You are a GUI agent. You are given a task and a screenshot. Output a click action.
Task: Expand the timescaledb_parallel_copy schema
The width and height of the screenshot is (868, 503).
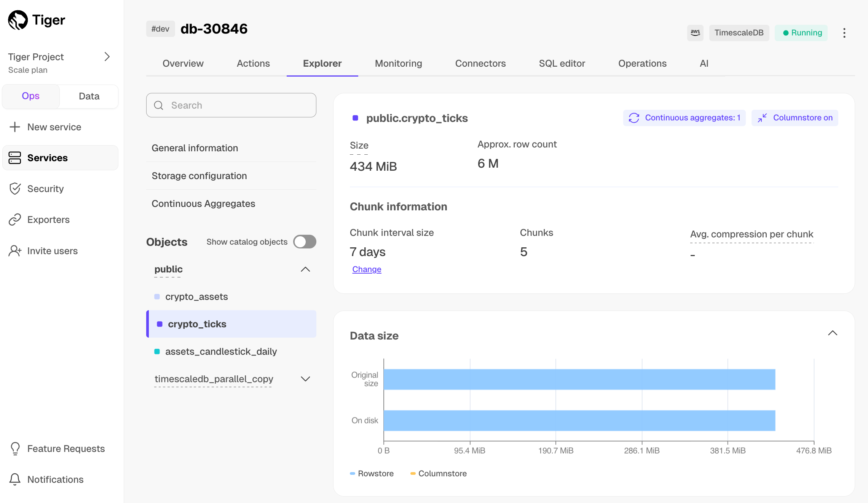(305, 379)
